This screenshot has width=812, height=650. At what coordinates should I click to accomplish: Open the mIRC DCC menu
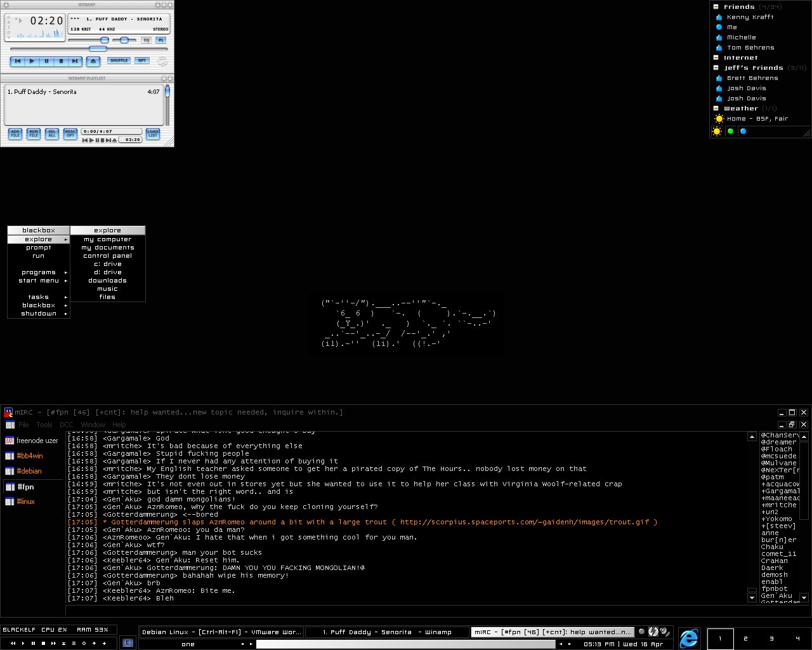tap(67, 425)
